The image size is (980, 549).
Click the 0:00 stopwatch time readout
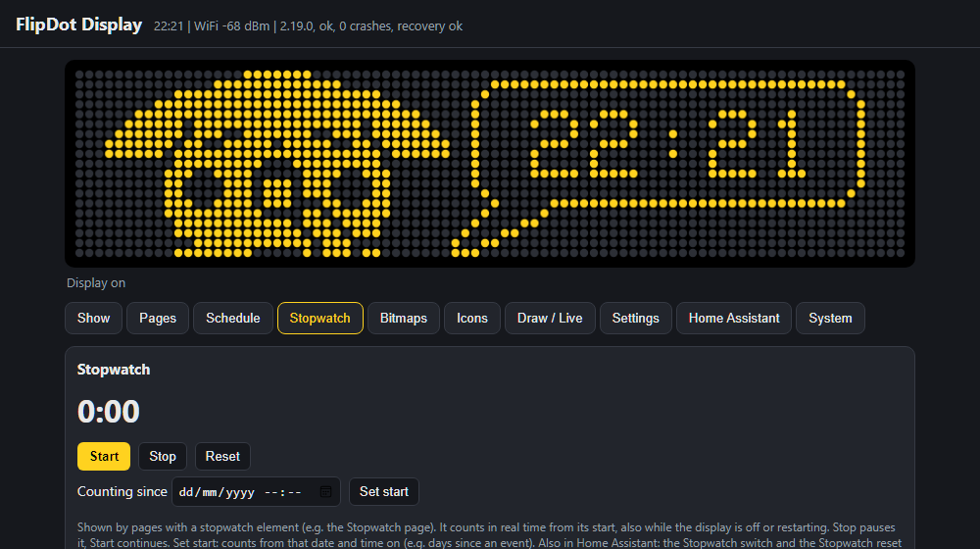pos(108,412)
